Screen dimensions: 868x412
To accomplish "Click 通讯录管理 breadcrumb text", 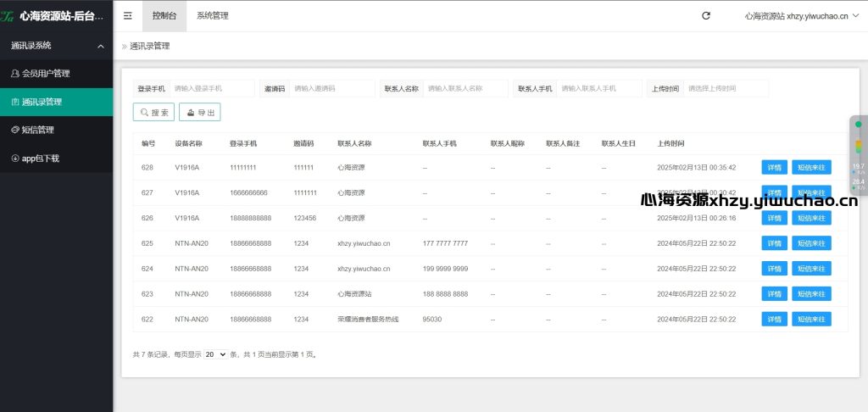I will click(149, 46).
